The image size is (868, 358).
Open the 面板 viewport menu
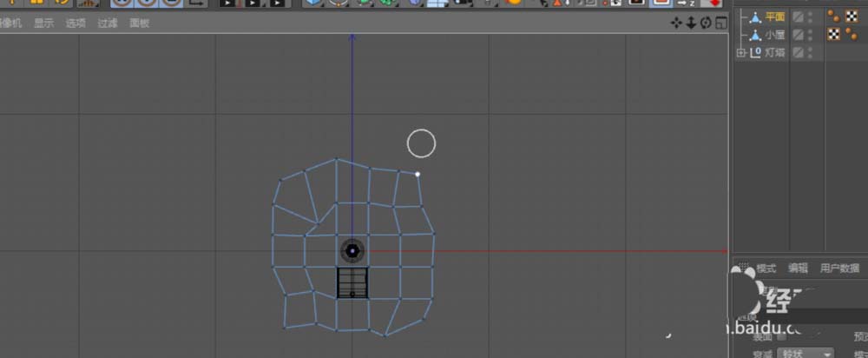coord(140,23)
